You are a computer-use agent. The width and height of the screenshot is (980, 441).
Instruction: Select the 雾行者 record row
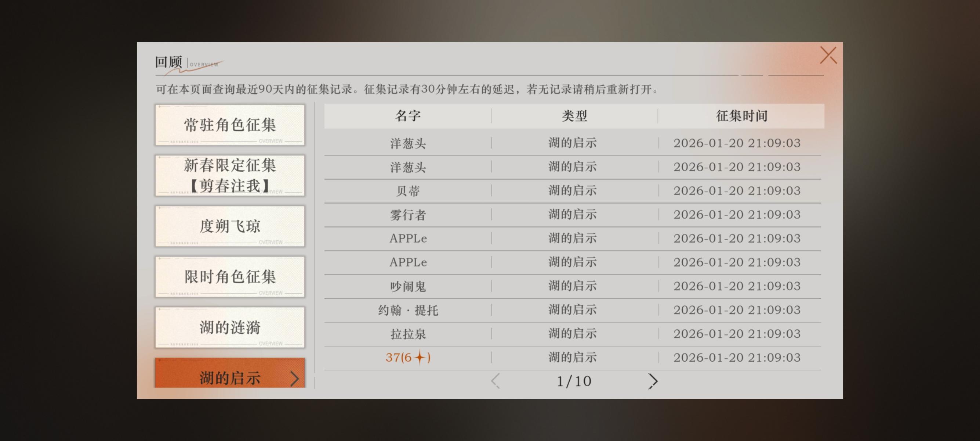click(408, 215)
